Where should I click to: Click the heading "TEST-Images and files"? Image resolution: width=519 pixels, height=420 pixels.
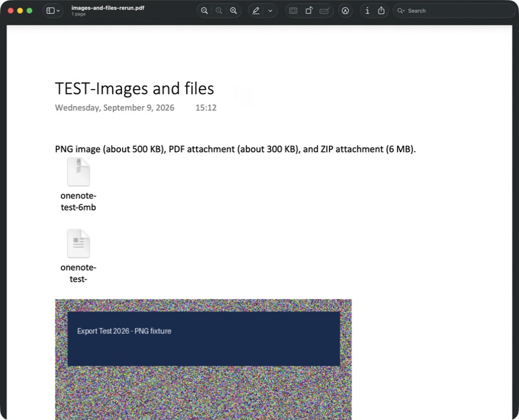pyautogui.click(x=135, y=88)
